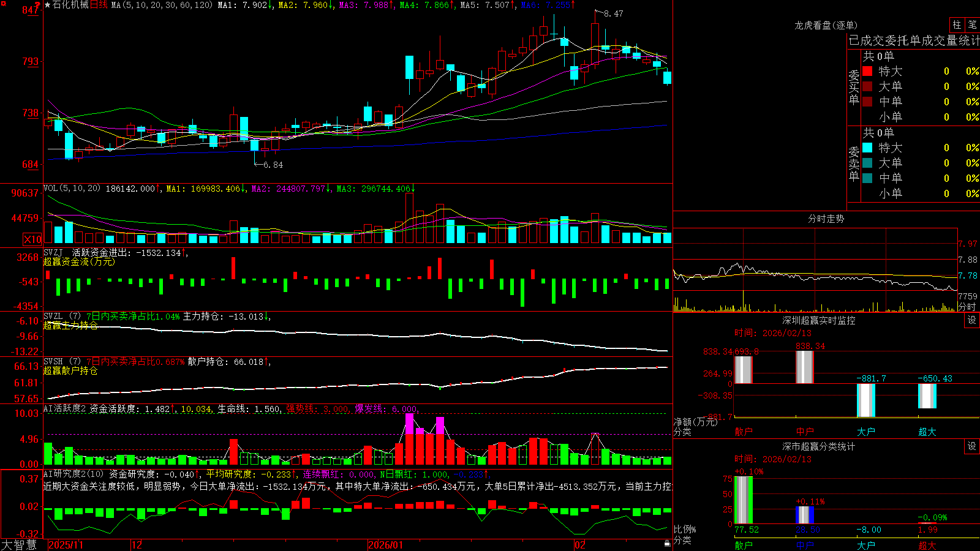
Task: Click the 龙虎看盘(逐单) panel title
Action: 826,25
